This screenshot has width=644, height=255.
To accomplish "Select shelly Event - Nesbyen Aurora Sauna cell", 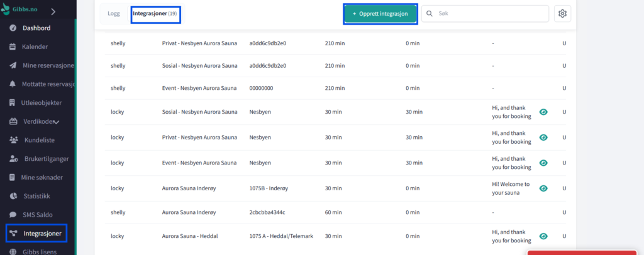I will [199, 88].
